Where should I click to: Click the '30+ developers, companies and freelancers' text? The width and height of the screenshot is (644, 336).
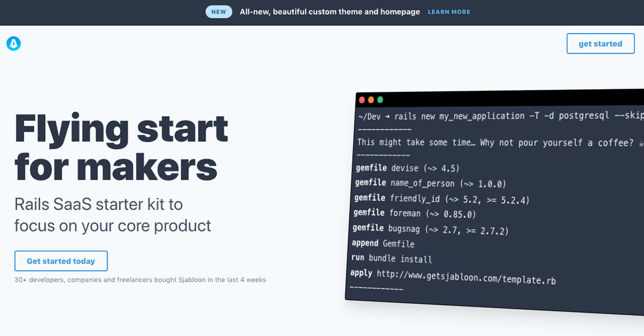point(140,280)
